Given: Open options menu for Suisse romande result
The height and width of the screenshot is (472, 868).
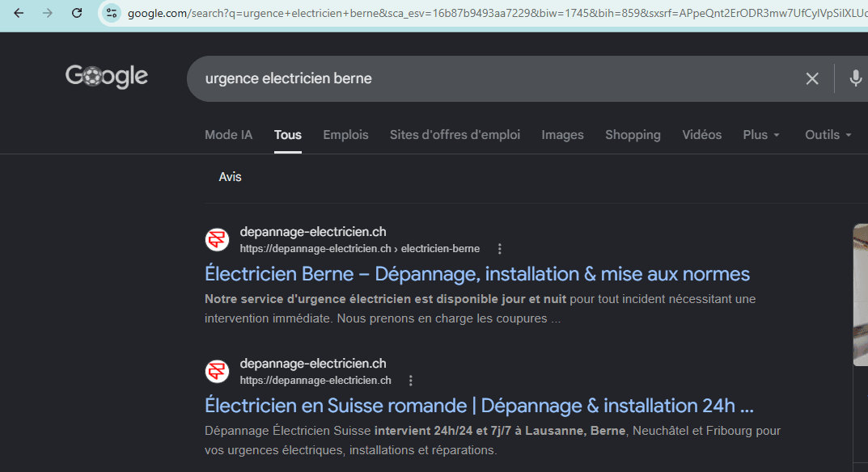Looking at the screenshot, I should coord(410,381).
